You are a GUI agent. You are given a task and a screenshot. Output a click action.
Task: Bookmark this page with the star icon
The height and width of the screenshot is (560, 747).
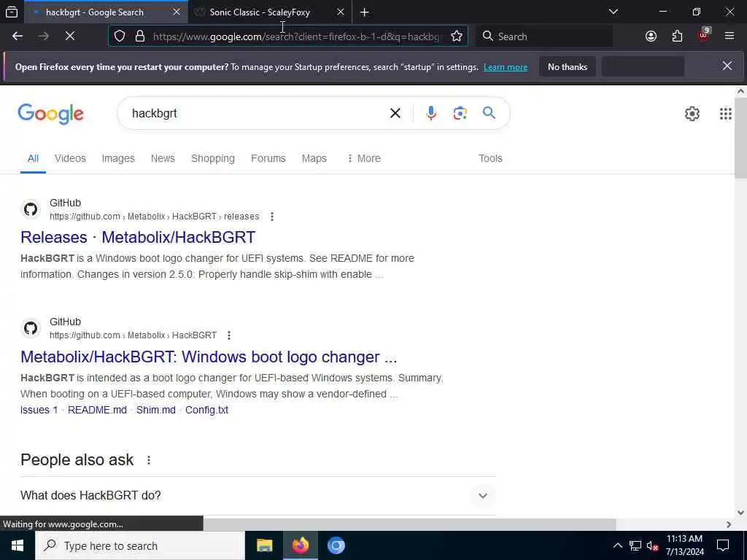[457, 36]
